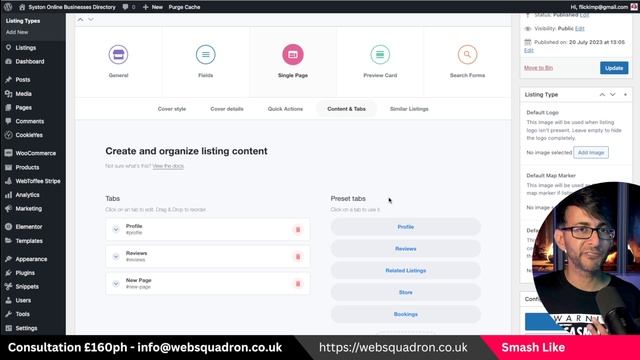Viewport: 640px width, 360px height.
Task: Add the Profile preset tab
Action: [406, 227]
